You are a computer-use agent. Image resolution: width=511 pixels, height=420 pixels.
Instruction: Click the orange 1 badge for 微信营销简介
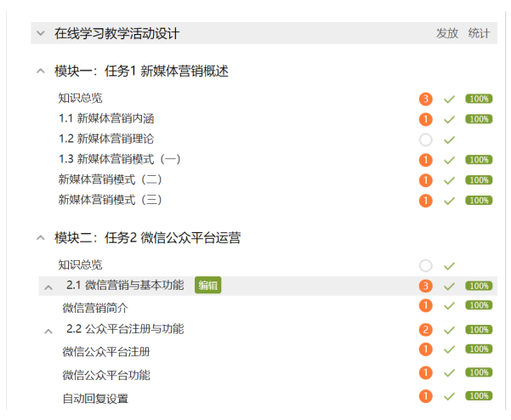point(426,306)
